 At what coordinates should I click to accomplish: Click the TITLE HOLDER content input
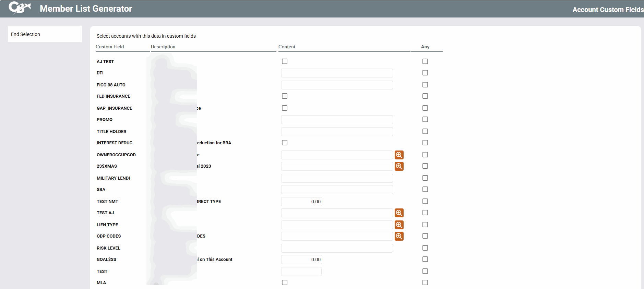click(x=337, y=132)
